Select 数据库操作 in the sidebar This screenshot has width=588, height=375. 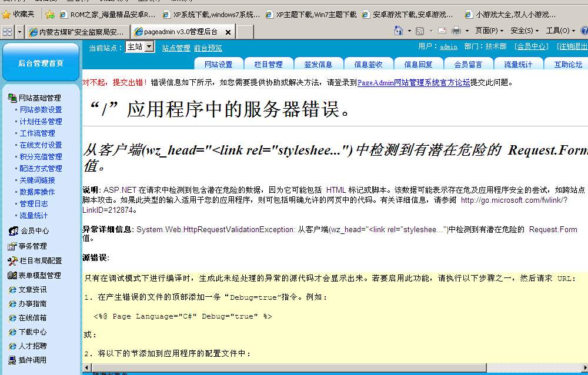point(37,192)
